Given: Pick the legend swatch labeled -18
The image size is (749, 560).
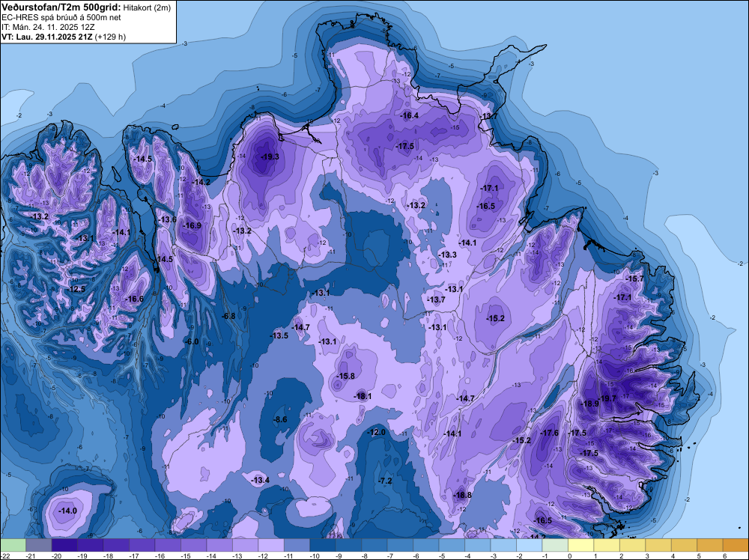Looking at the screenshot, I should [x=116, y=545].
